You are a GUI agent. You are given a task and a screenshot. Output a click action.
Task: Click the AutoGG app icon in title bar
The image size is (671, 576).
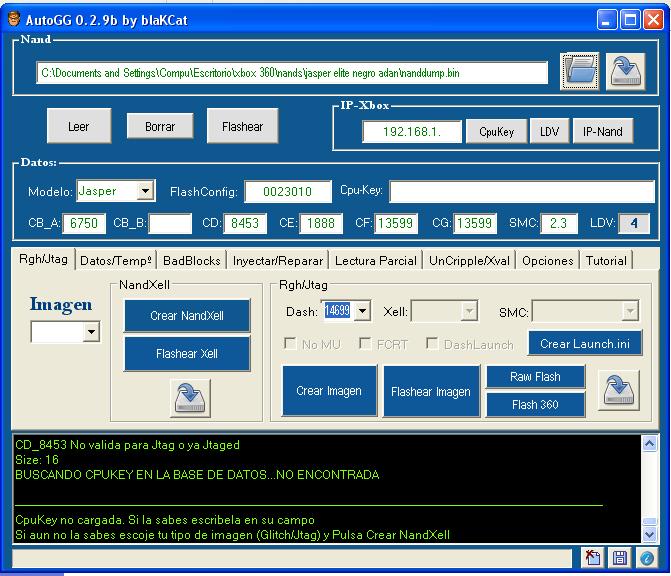[14, 19]
